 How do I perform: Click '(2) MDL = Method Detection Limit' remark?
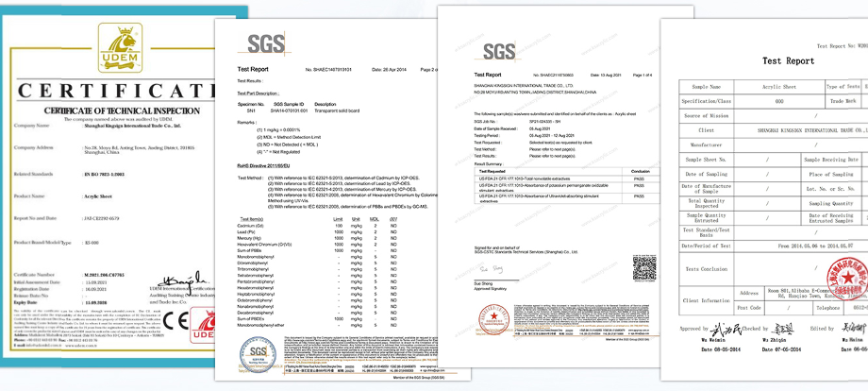[x=289, y=137]
